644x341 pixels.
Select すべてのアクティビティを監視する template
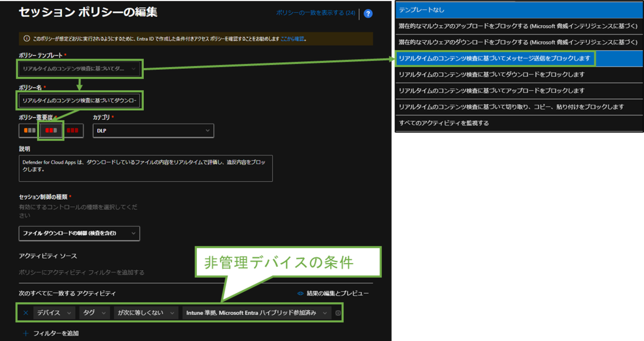(x=519, y=123)
